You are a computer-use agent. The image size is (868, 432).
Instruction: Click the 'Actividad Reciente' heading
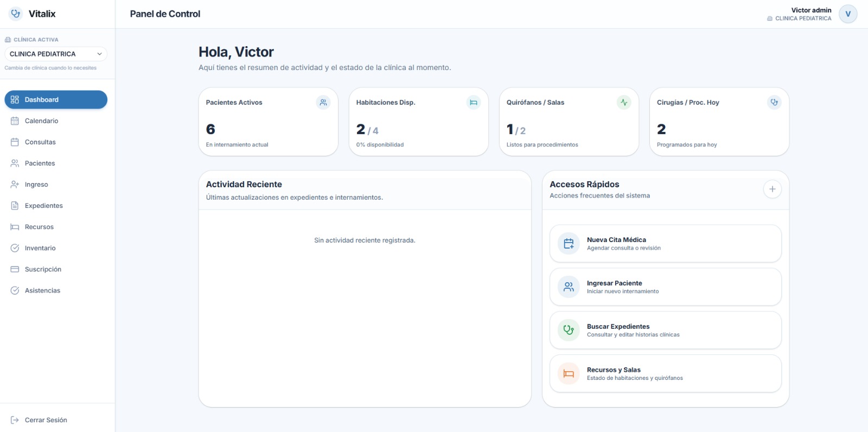pos(244,185)
